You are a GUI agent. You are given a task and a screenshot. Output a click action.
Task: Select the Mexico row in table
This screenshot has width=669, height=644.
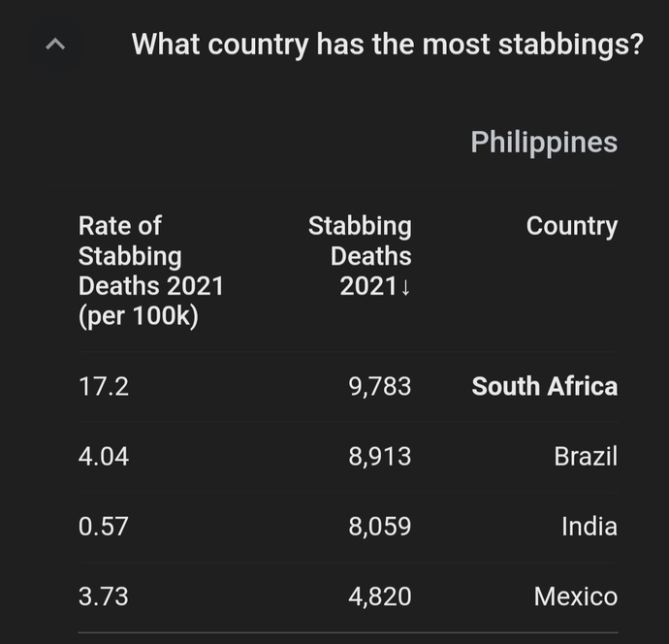(x=348, y=596)
